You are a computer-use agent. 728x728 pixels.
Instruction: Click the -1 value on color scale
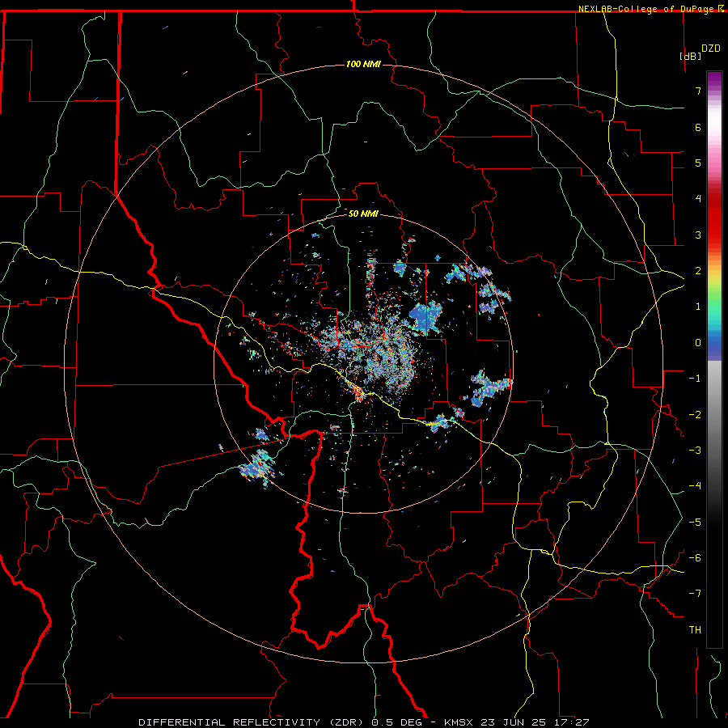coord(695,379)
